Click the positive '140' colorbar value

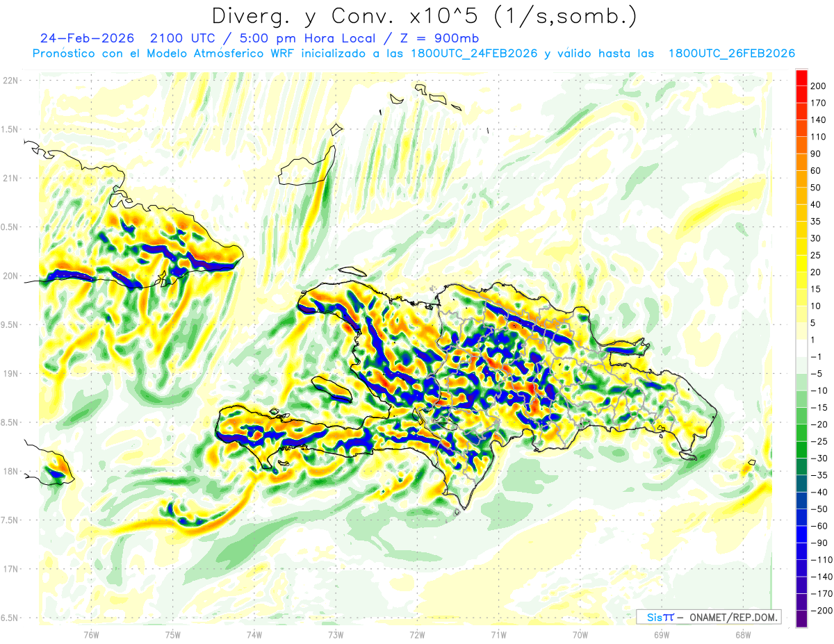[818, 120]
